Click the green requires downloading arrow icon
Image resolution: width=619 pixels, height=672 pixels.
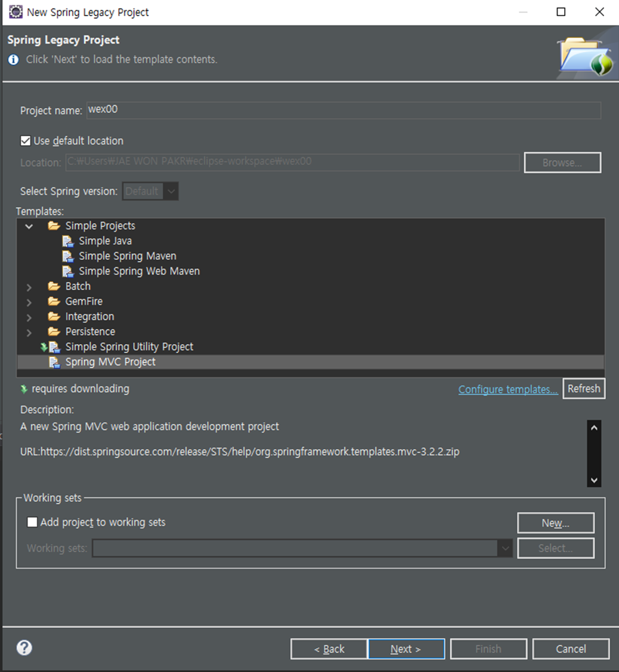24,389
